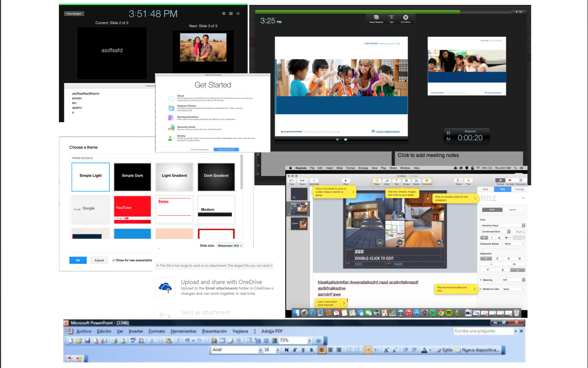Click Nueva diapositiva in PowerPoint toolbar
Screen dimensions: 588x368
tap(478, 350)
